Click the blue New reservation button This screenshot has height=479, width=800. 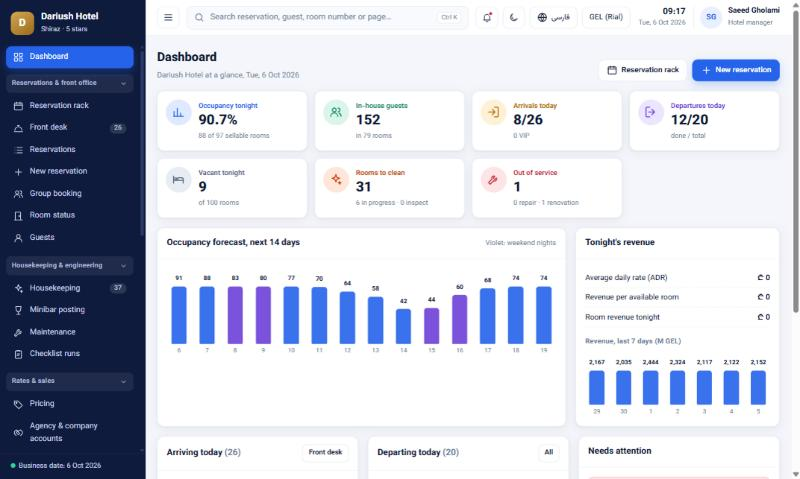pyautogui.click(x=736, y=70)
